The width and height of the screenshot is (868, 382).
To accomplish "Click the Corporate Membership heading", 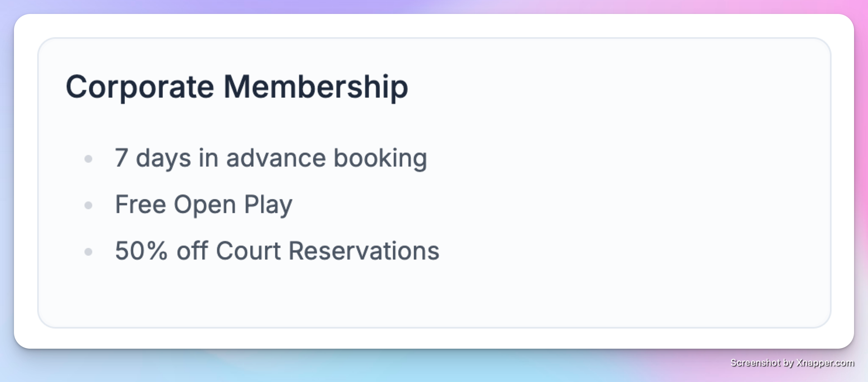I will pos(237,87).
